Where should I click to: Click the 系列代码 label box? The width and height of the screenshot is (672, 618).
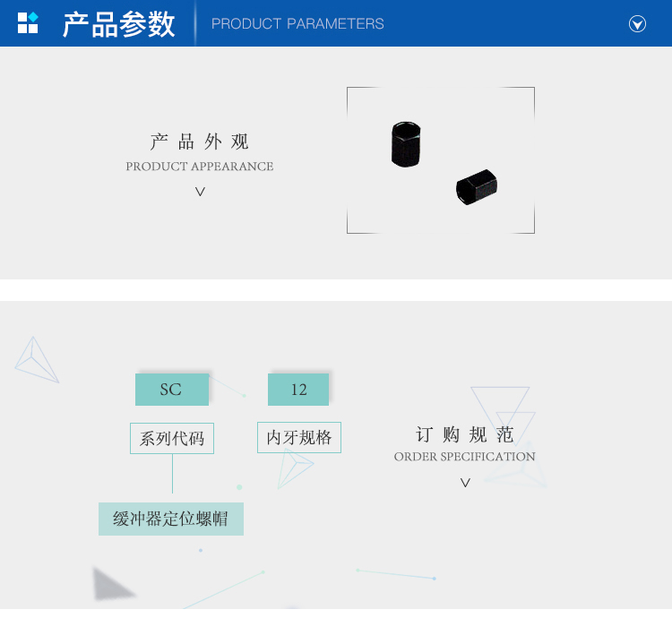(172, 439)
